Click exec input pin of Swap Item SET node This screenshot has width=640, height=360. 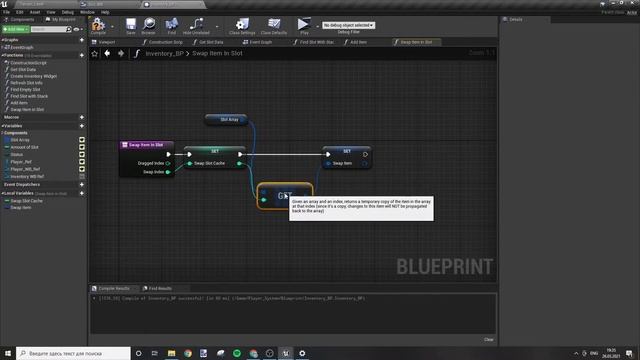(328, 154)
